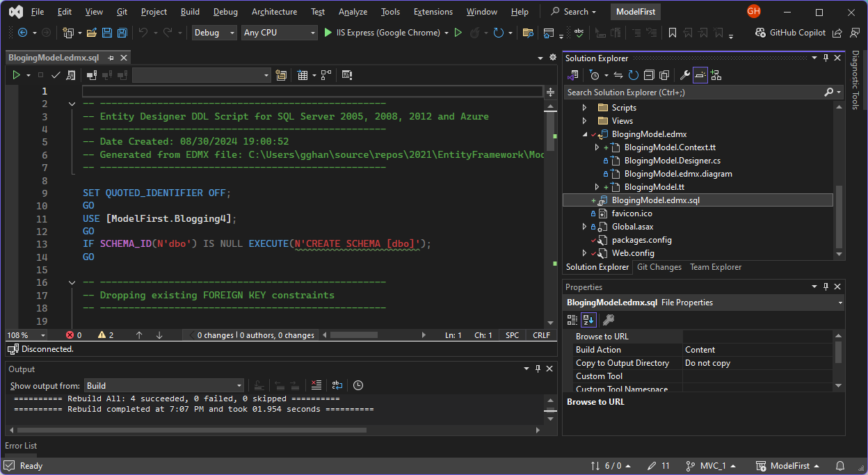Click the notifications bell in status bar
This screenshot has height=475, width=868.
pos(840,466)
